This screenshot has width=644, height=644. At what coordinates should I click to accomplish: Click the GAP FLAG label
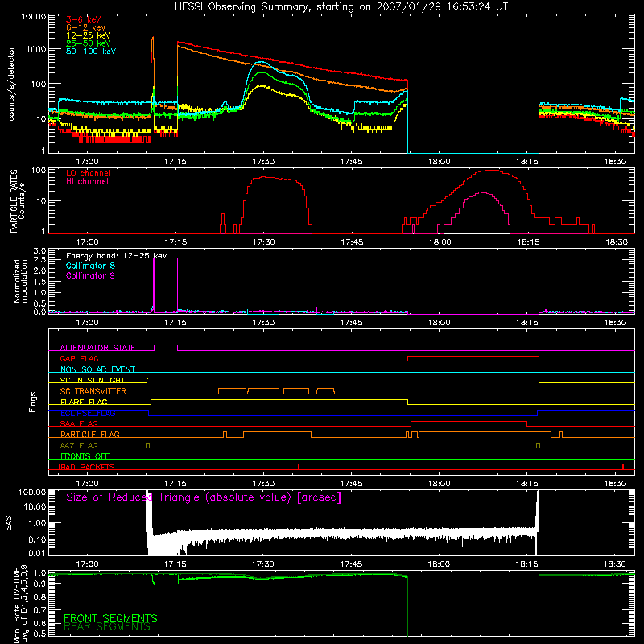coord(79,358)
